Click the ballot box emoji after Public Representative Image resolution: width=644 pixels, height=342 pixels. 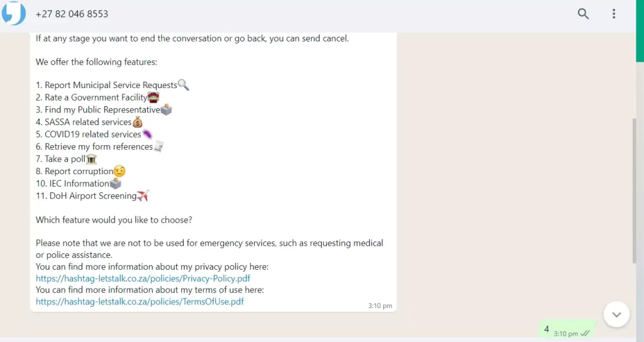167,109
